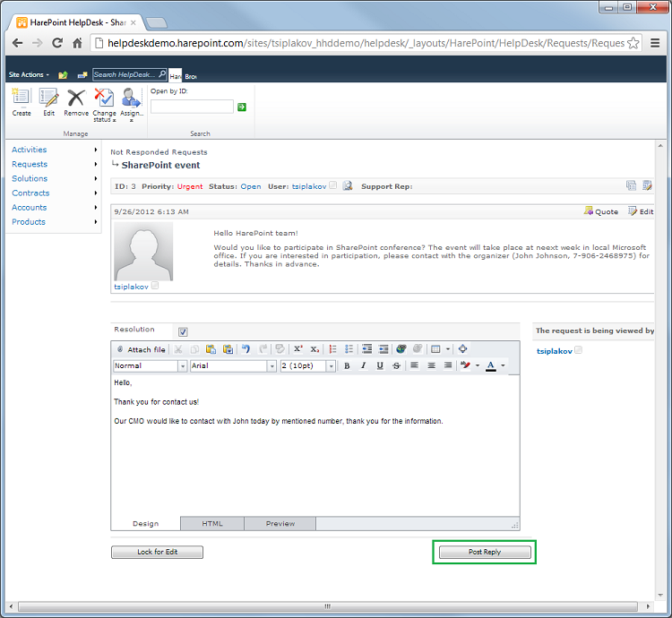
Task: Switch to the Preview editor tab
Action: point(280,523)
